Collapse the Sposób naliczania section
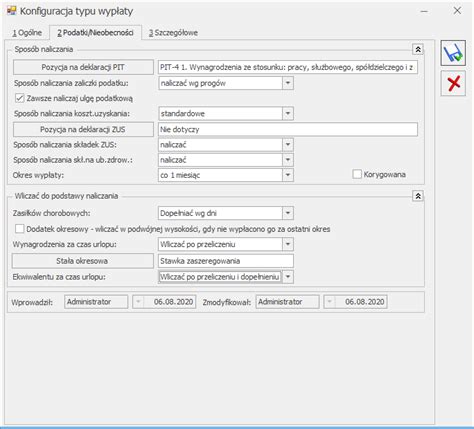The width and height of the screenshot is (474, 429). [418, 49]
